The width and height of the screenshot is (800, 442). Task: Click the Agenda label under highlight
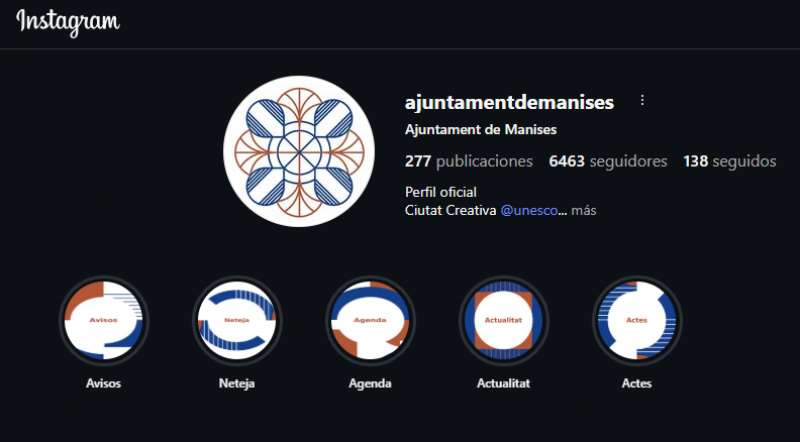click(370, 383)
